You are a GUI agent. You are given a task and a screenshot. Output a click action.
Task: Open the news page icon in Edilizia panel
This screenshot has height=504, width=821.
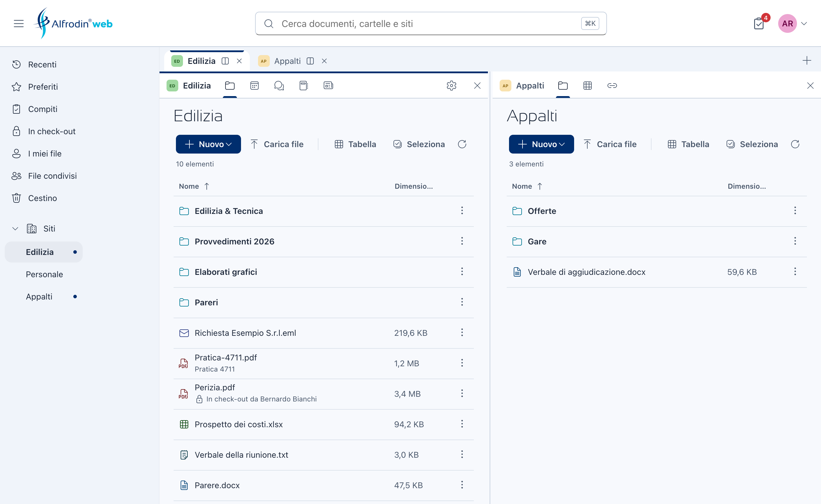tap(328, 86)
